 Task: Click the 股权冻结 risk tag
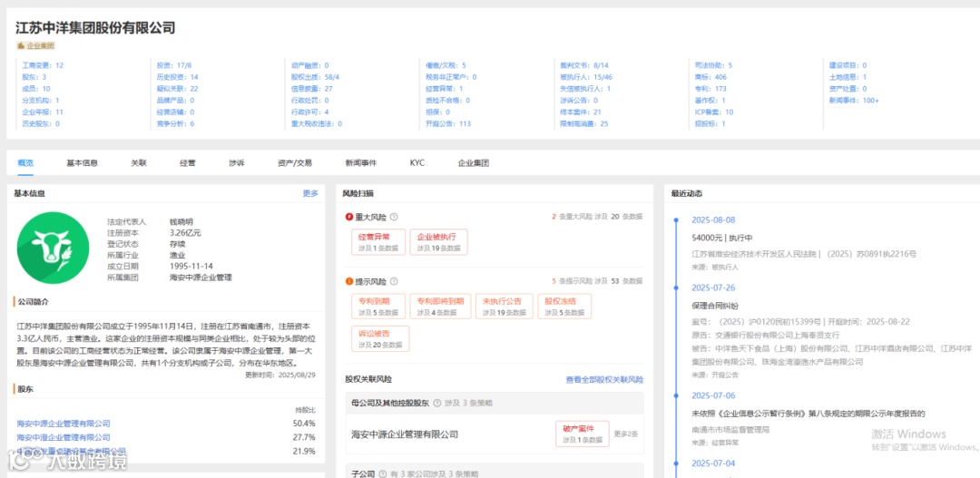564,307
